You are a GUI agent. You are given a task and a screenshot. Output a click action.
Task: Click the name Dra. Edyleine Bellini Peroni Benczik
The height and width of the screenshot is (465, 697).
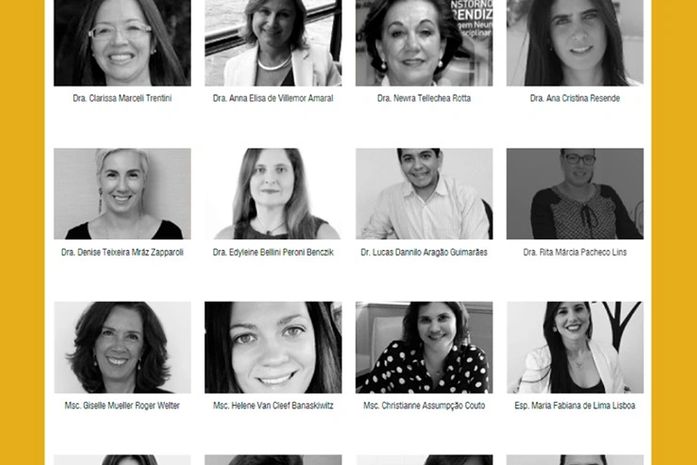(x=273, y=252)
